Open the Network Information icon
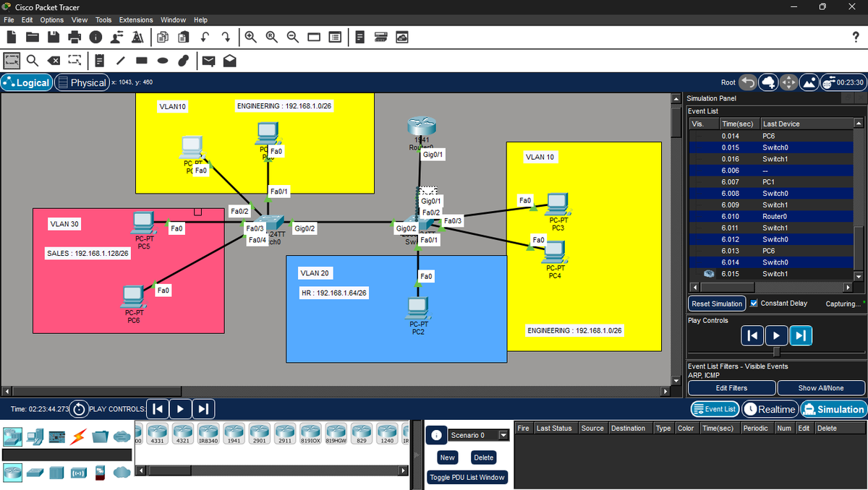 click(95, 37)
